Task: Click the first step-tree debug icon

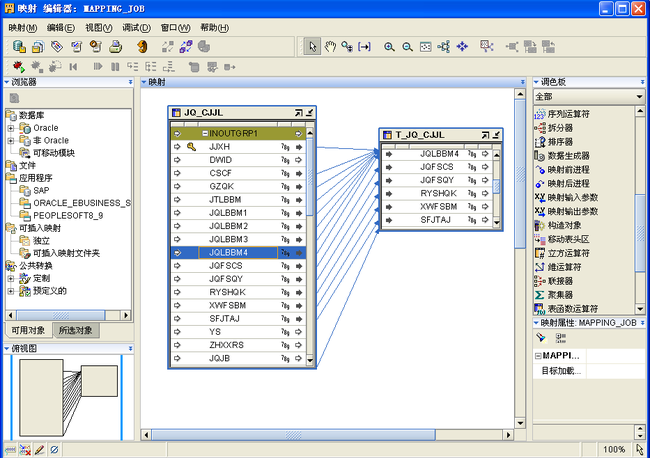Action: 133,67
